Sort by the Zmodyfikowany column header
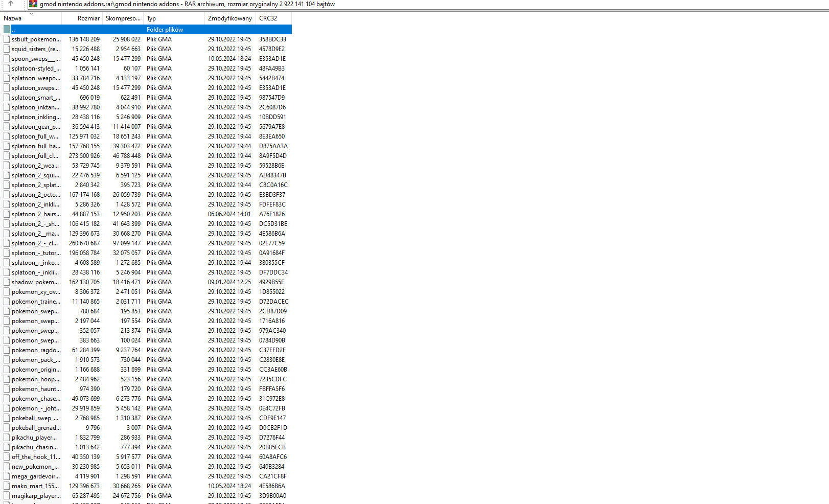The height and width of the screenshot is (504, 829). pos(229,18)
